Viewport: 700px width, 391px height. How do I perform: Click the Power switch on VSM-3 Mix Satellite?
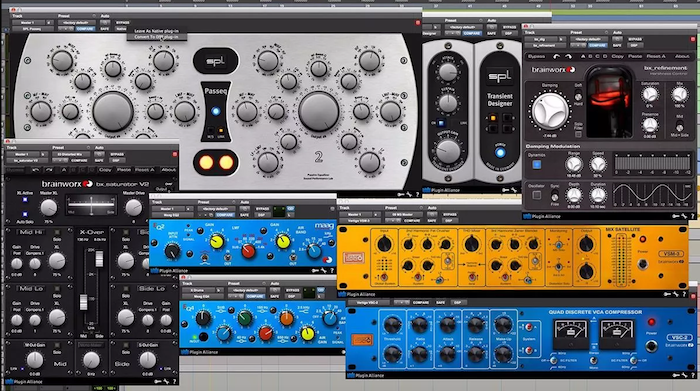642,264
